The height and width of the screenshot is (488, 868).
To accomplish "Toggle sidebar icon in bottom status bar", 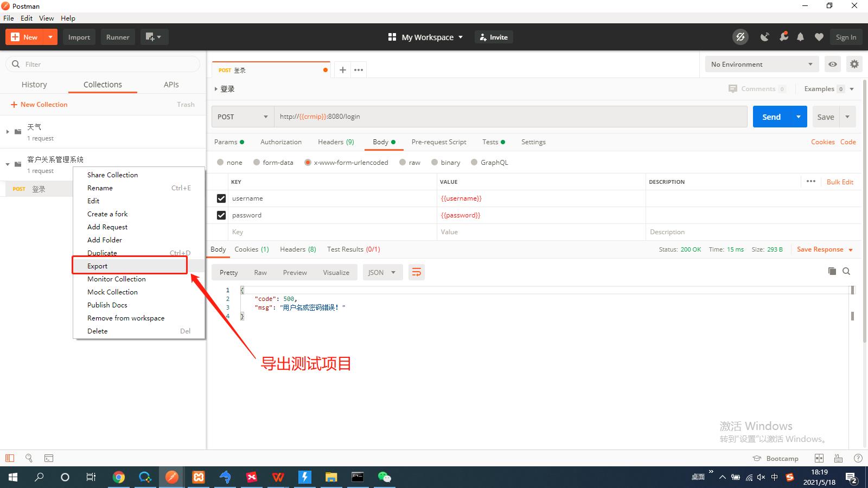I will tap(10, 458).
